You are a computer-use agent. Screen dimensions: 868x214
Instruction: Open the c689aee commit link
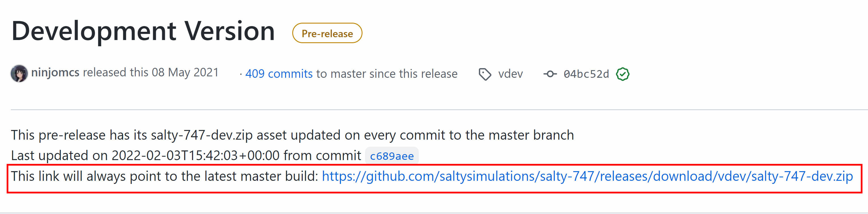click(x=392, y=156)
